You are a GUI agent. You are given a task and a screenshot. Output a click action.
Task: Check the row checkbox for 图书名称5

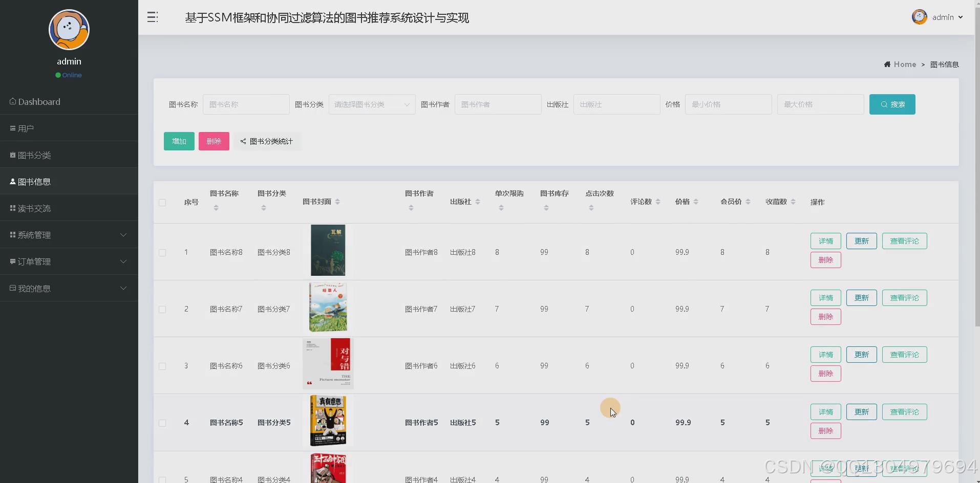click(162, 423)
